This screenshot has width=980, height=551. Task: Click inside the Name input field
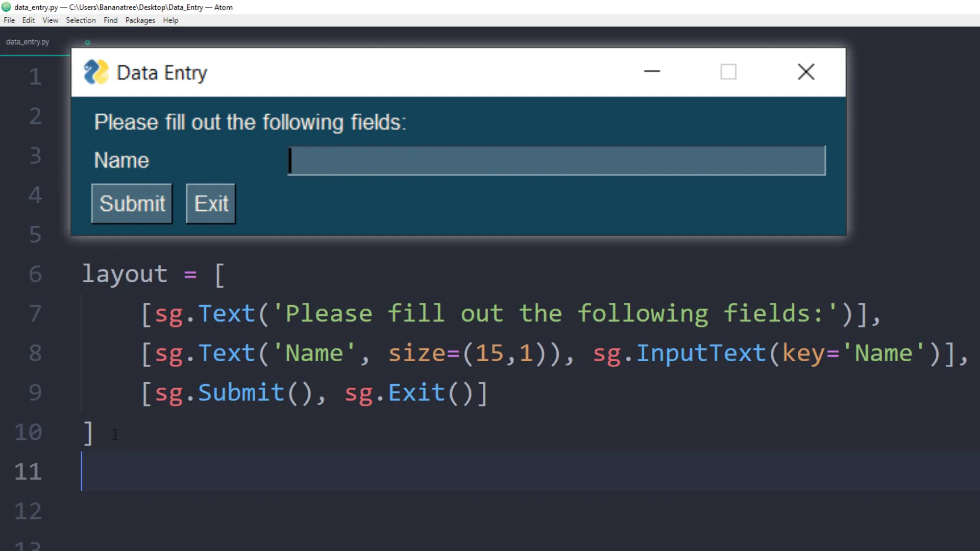tap(556, 160)
